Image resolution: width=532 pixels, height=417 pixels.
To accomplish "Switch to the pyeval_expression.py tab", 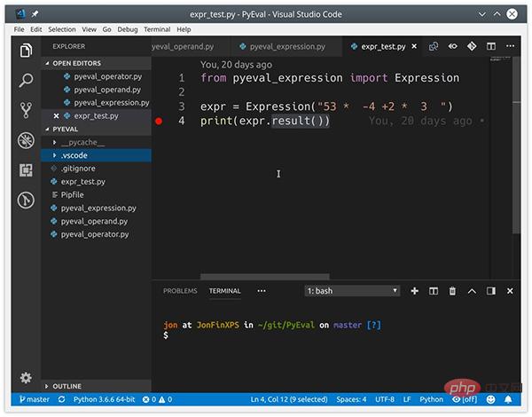I will coord(286,46).
